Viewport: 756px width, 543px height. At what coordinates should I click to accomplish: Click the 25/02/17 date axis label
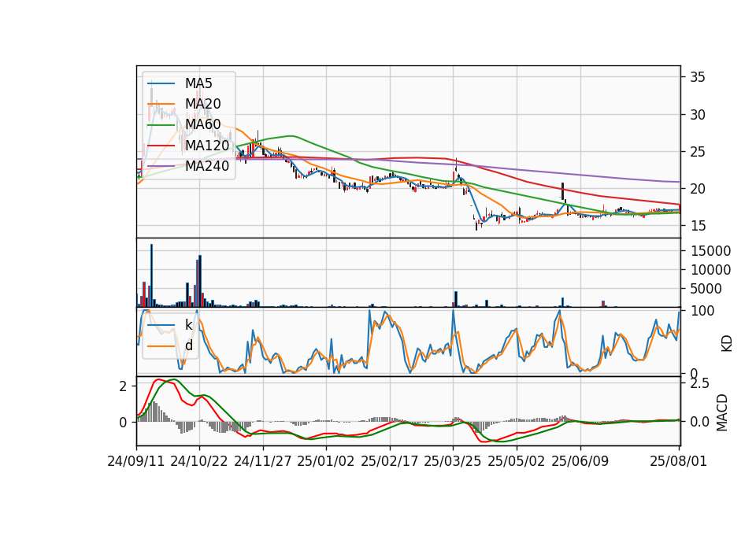pyautogui.click(x=390, y=461)
